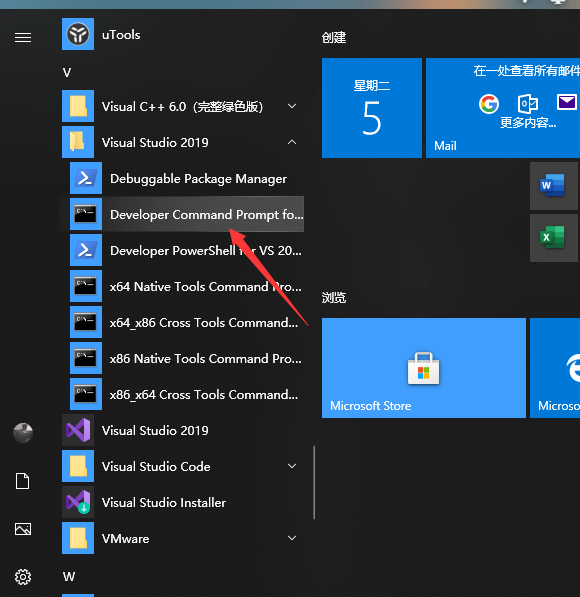This screenshot has height=597, width=580.
Task: Click '在一处查看所有邮件' text on Mail tile
Action: click(527, 71)
